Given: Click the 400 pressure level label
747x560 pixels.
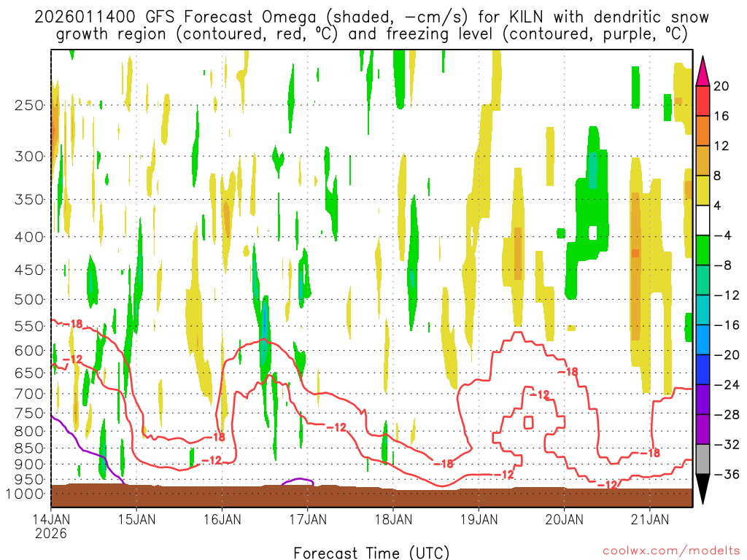Looking at the screenshot, I should [x=29, y=237].
